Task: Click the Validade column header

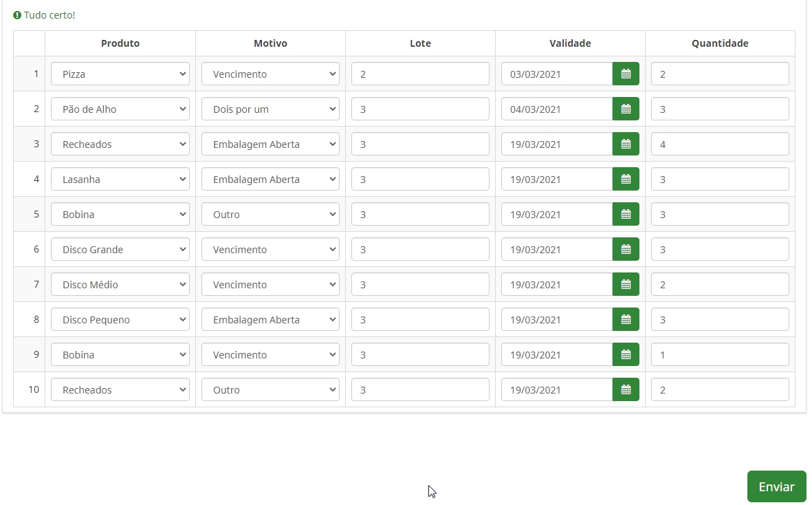Action: 570,43
